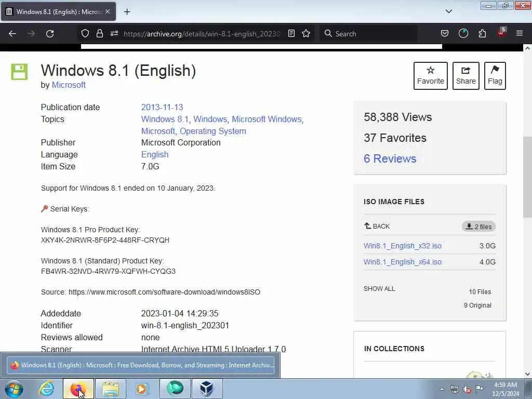Flag this item

(x=495, y=76)
